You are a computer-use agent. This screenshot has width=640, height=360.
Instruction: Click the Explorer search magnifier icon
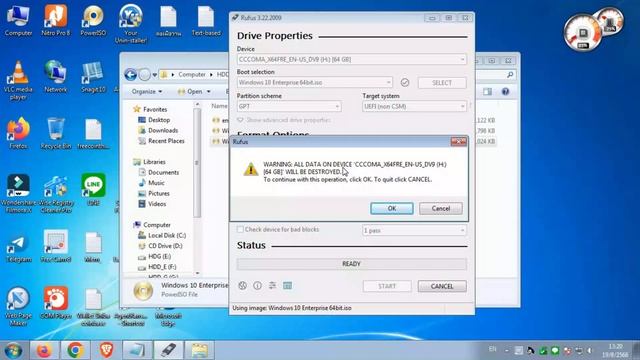(510, 75)
